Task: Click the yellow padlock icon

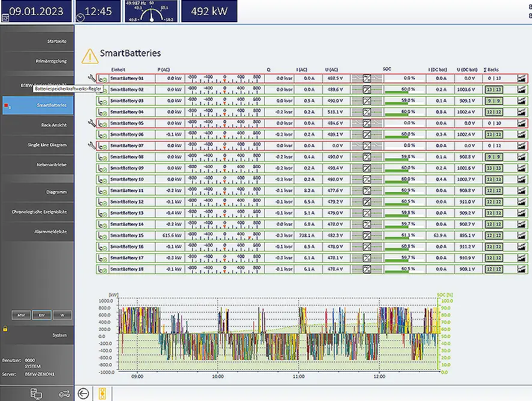Action: click(x=5, y=328)
